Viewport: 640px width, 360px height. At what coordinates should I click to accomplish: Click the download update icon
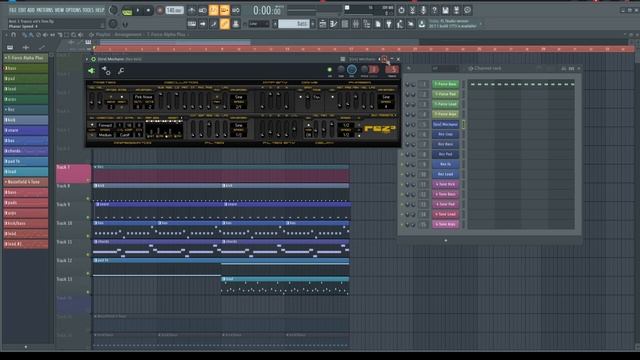[x=422, y=24]
